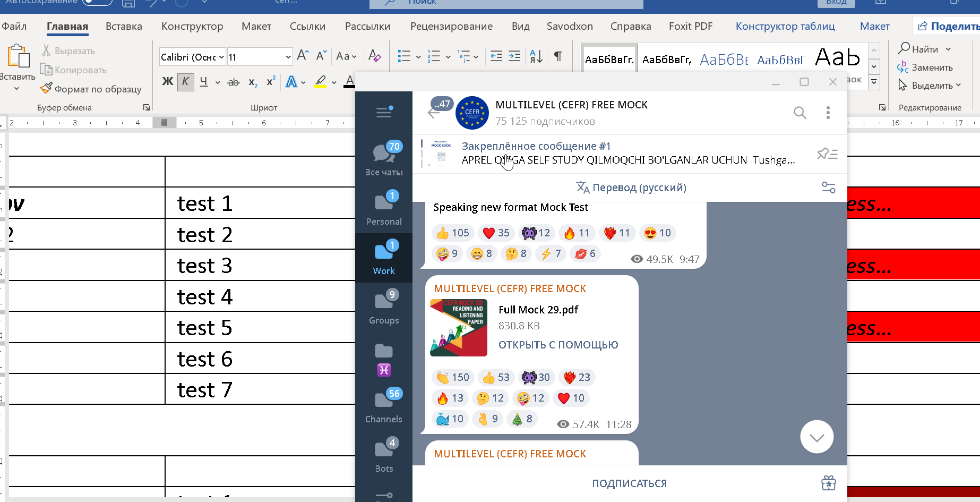Screen dimensions: 980x502
Task: Sort the selection in Word
Action: coord(536,56)
